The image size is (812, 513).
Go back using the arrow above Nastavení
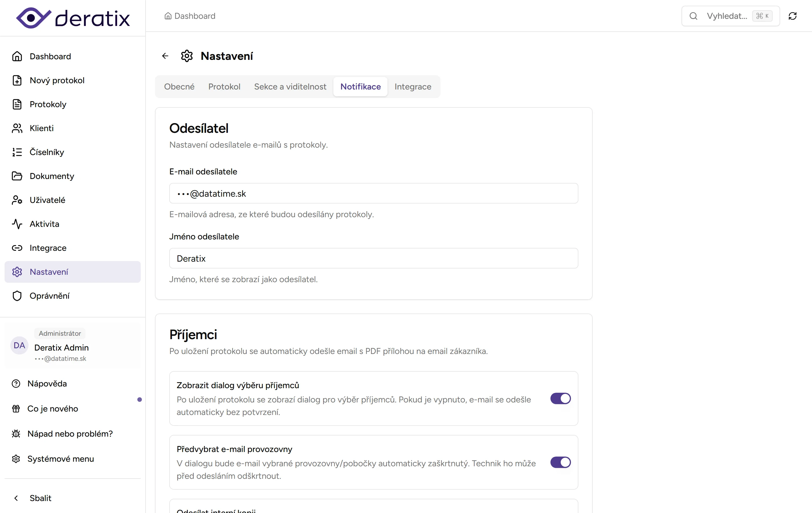(165, 56)
